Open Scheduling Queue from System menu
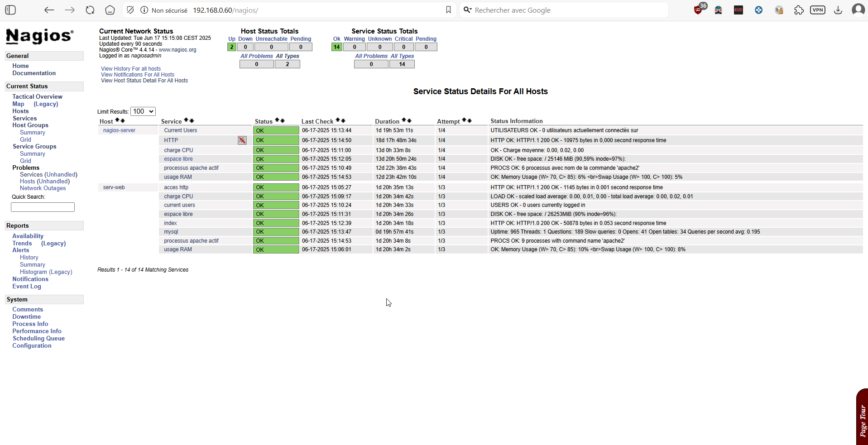The width and height of the screenshot is (868, 445). pyautogui.click(x=38, y=338)
